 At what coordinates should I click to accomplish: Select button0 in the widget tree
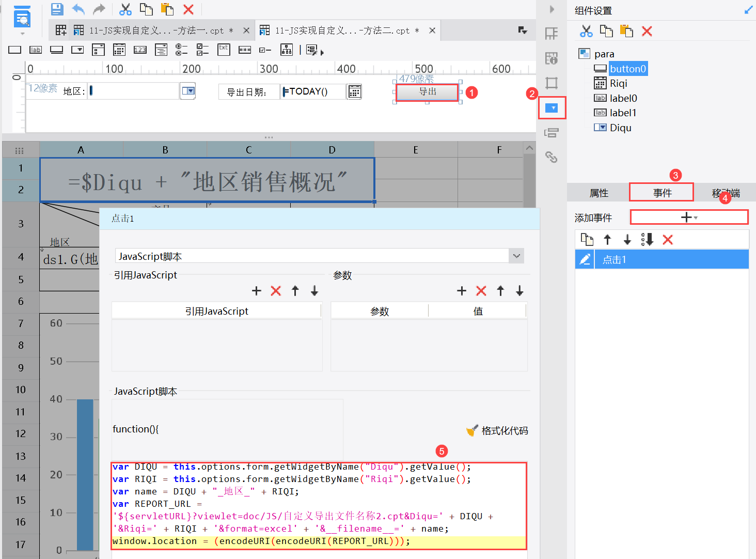[628, 68]
